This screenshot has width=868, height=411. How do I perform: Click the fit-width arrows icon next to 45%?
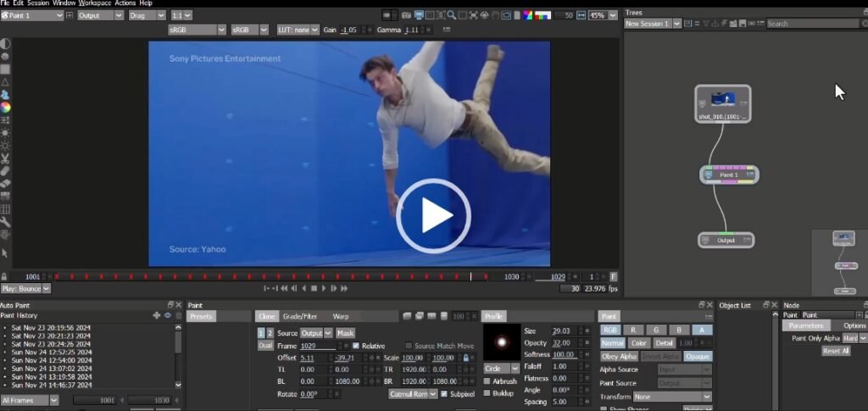click(581, 15)
